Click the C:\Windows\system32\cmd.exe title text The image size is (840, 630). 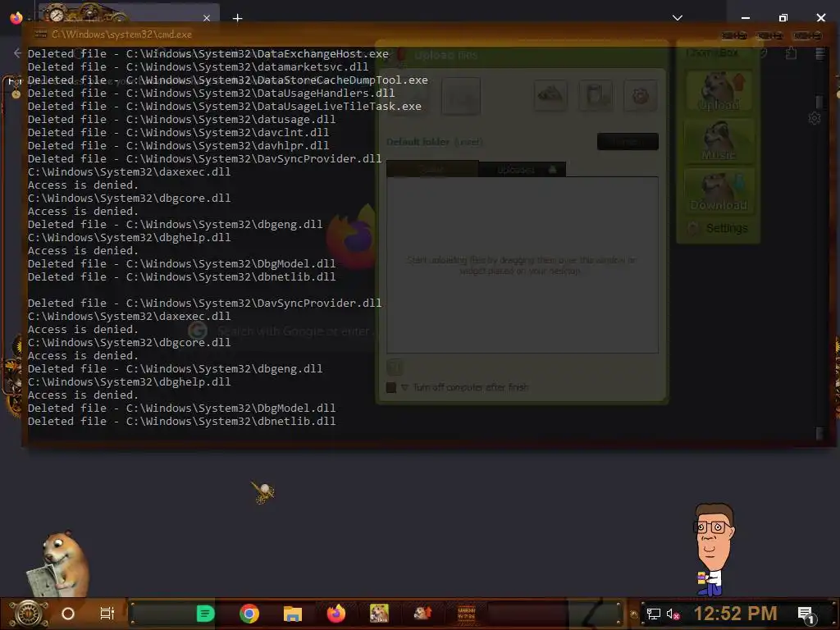click(121, 34)
